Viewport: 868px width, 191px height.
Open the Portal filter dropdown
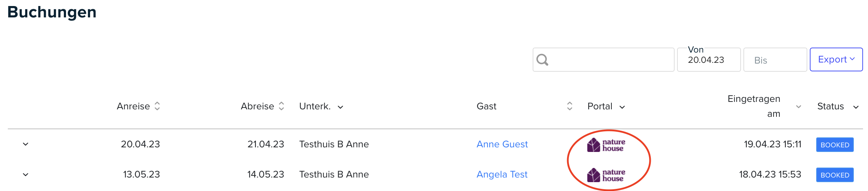[x=622, y=107]
